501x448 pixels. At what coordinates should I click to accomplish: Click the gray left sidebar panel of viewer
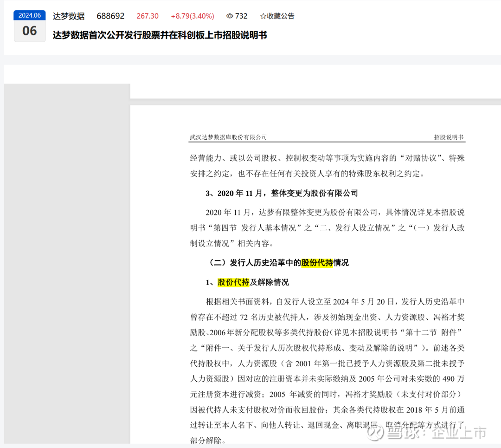click(67, 264)
